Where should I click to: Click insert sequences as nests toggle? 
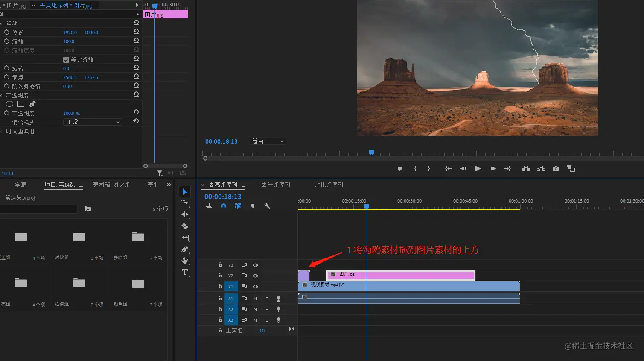[209, 206]
